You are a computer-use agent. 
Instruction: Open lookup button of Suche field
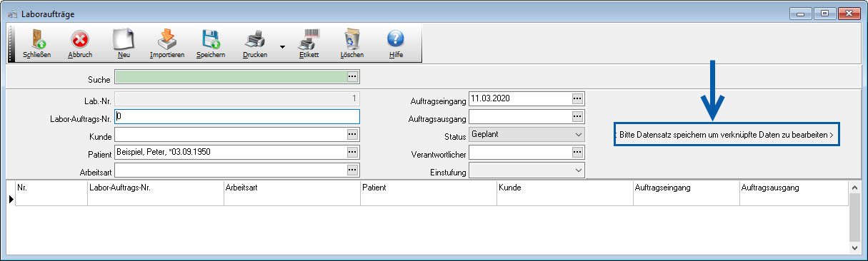[352, 76]
